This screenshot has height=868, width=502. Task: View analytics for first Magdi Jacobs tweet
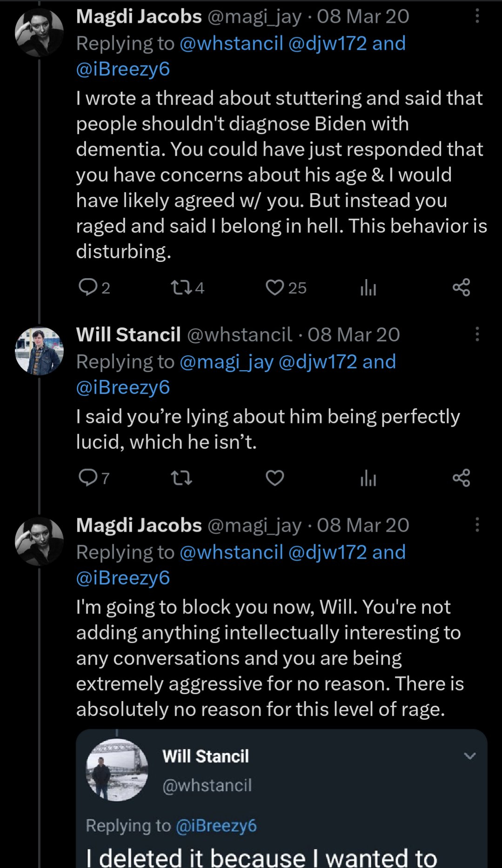[368, 287]
